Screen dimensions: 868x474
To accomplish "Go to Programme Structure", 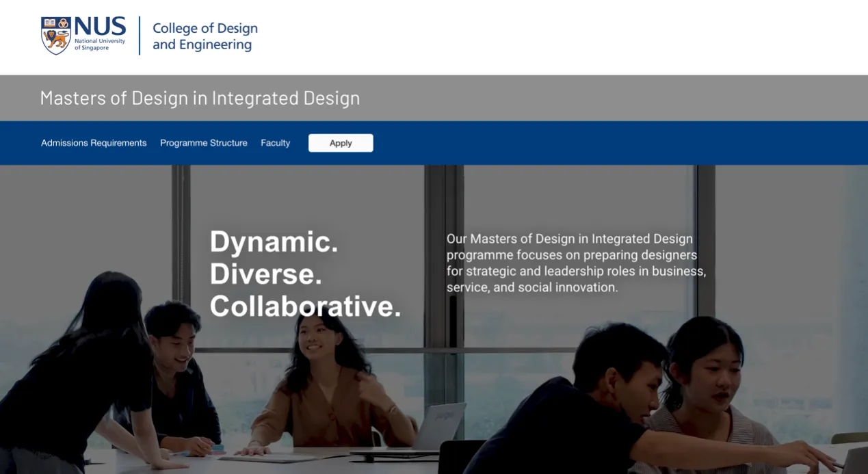I will (204, 143).
